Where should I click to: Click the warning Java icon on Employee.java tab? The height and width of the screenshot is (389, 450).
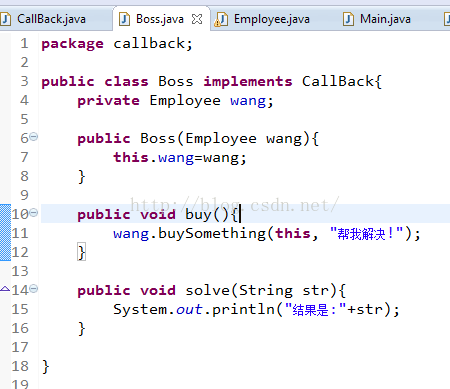coord(221,19)
